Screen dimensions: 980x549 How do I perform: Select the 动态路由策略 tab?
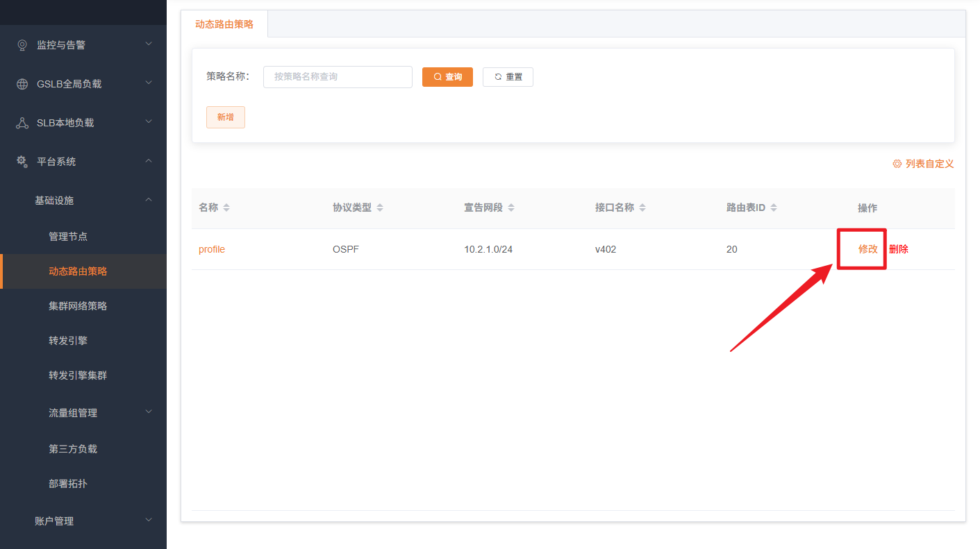pyautogui.click(x=224, y=24)
